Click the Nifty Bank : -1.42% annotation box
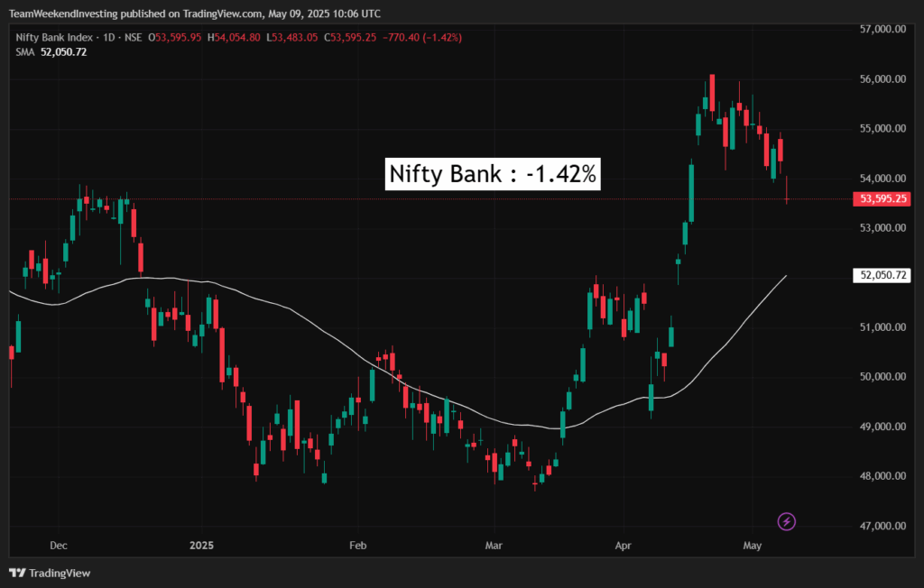The image size is (924, 588). tap(493, 174)
